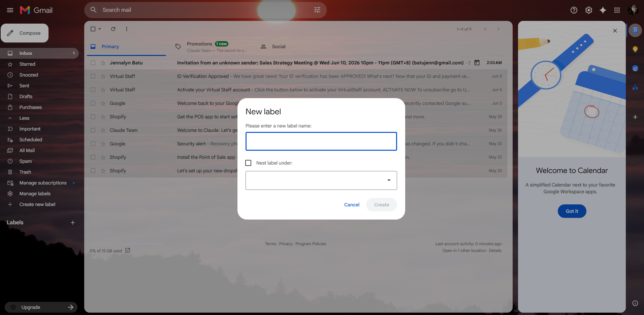Click the Search mail field
This screenshot has width=644, height=315.
pos(205,10)
